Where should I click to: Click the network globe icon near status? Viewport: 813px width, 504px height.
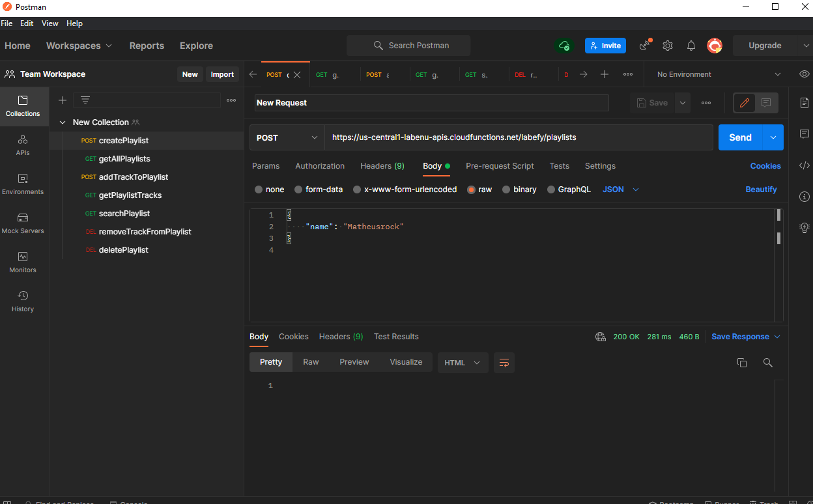[601, 337]
